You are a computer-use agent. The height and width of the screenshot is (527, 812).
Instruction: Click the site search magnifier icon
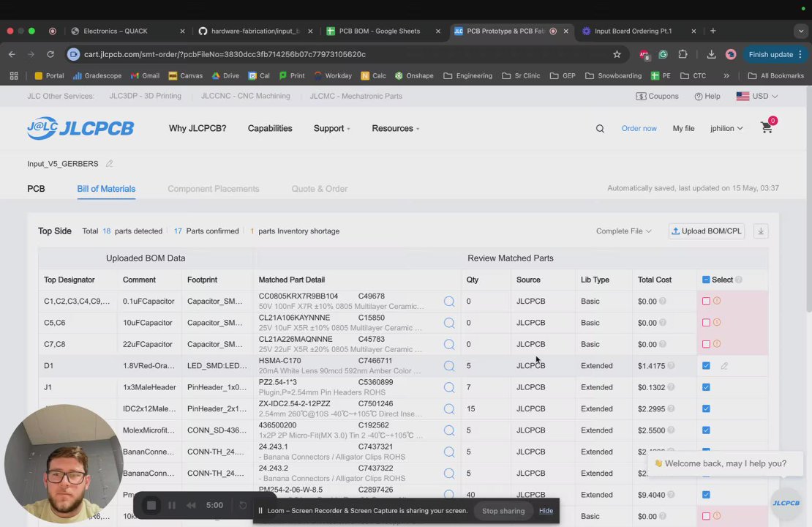600,129
